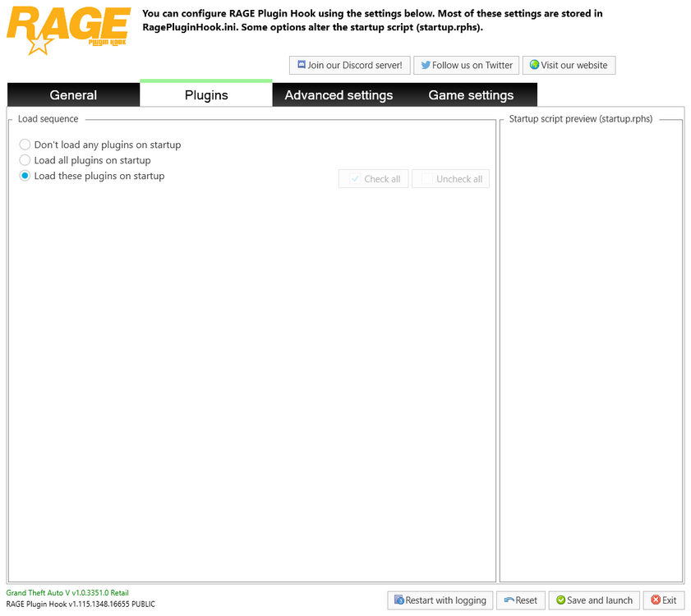Viewport: 691px width, 616px height.
Task: Switch to the General tab
Action: pyautogui.click(x=73, y=94)
